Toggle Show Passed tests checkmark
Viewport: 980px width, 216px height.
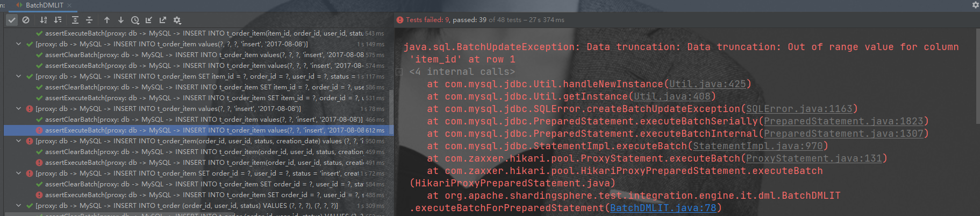click(12, 20)
